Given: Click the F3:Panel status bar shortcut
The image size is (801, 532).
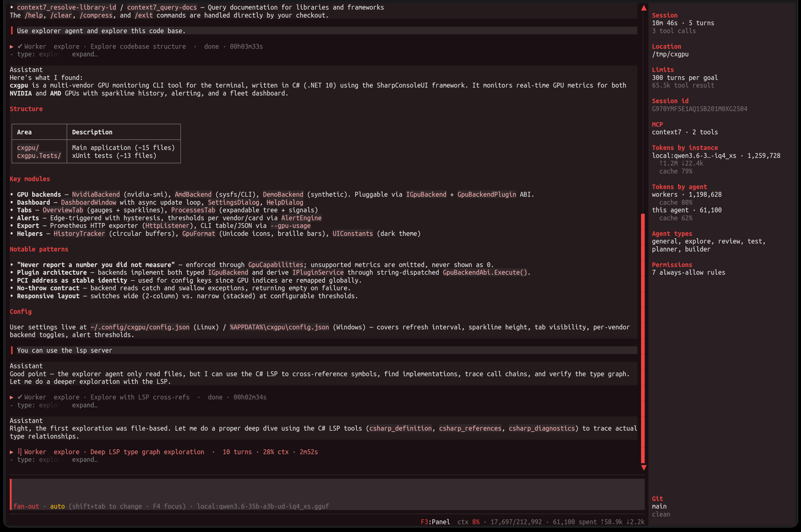Looking at the screenshot, I should point(435,522).
